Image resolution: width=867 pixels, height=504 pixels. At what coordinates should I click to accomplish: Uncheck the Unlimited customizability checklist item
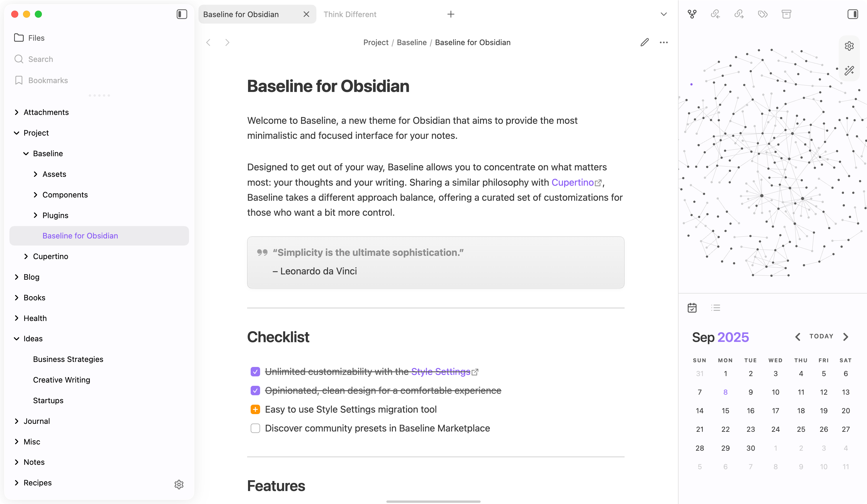pos(255,372)
